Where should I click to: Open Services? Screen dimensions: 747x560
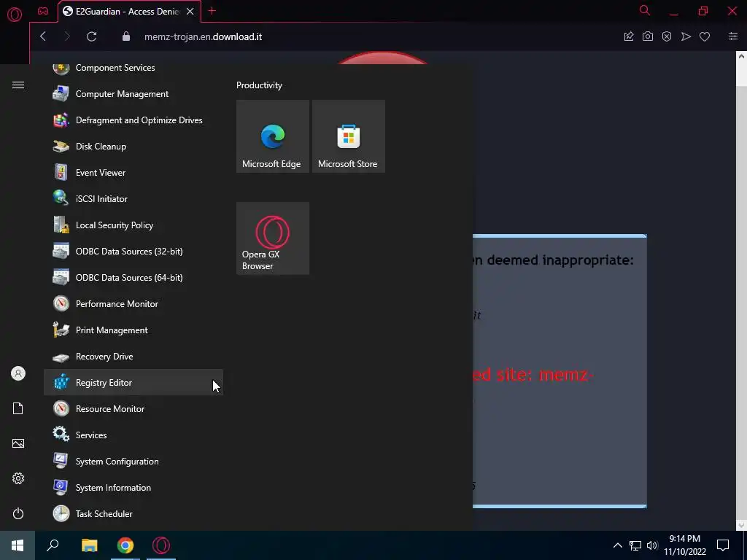(x=133, y=435)
